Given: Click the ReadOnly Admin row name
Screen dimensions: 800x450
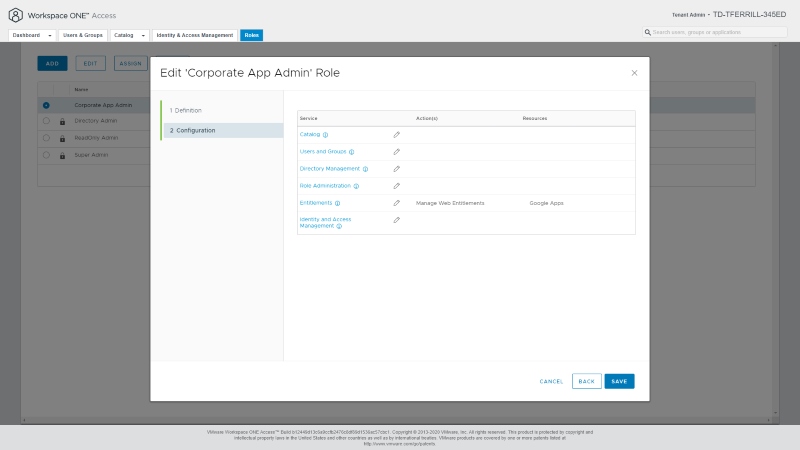Looking at the screenshot, I should point(96,138).
